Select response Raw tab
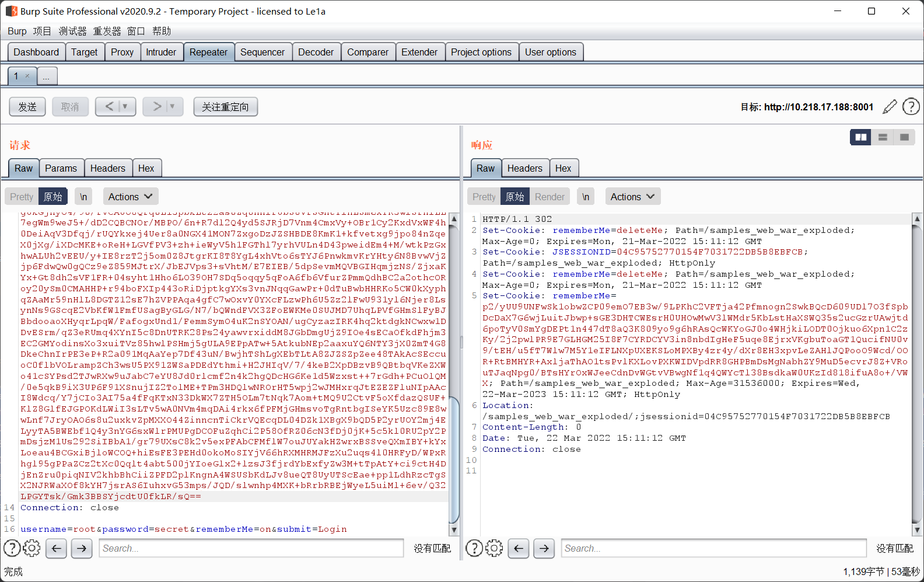Image resolution: width=924 pixels, height=582 pixels. click(485, 168)
